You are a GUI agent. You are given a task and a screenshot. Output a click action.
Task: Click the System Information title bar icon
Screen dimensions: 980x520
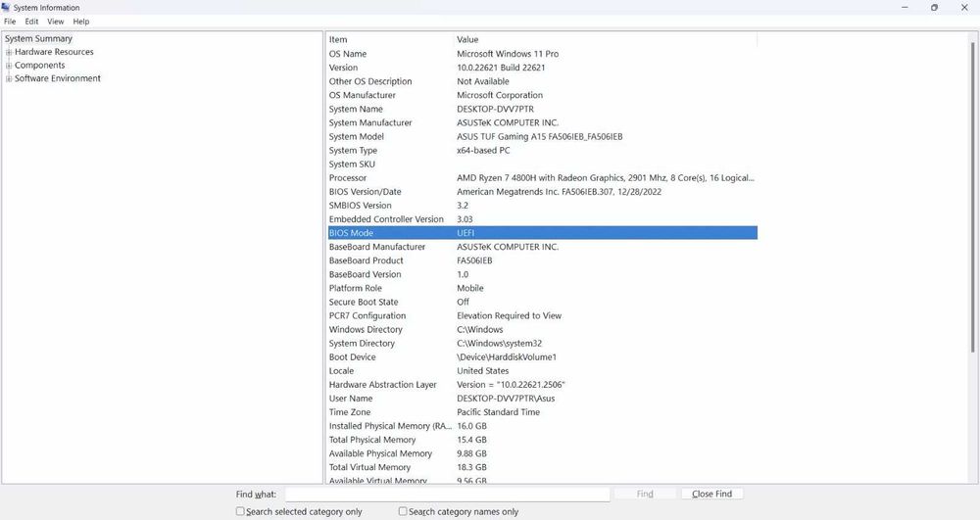coord(6,8)
